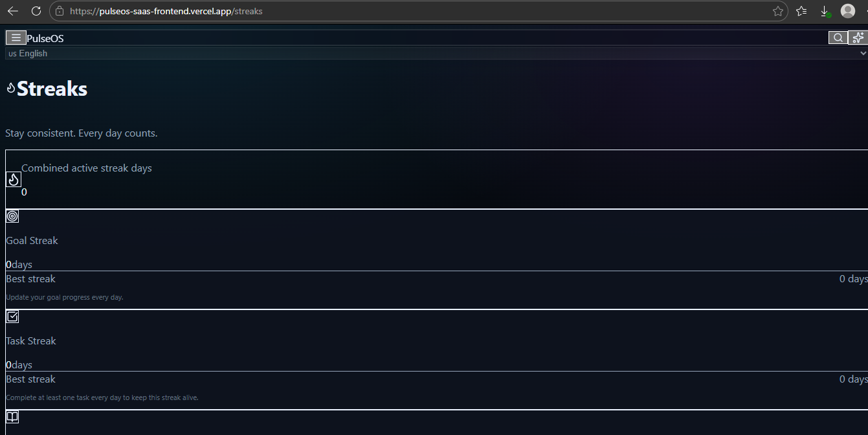Open browser profile avatar
The height and width of the screenshot is (435, 868).
coord(848,11)
